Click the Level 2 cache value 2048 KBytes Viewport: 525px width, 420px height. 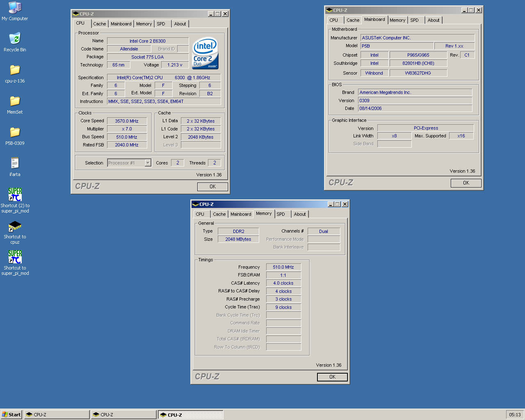pos(201,137)
